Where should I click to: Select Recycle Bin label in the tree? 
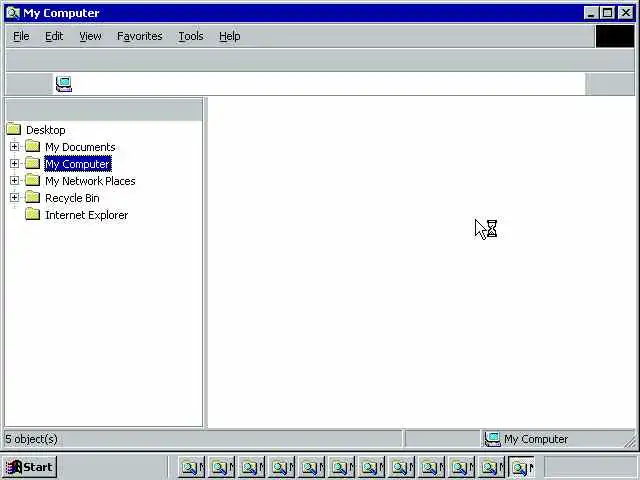pos(72,198)
